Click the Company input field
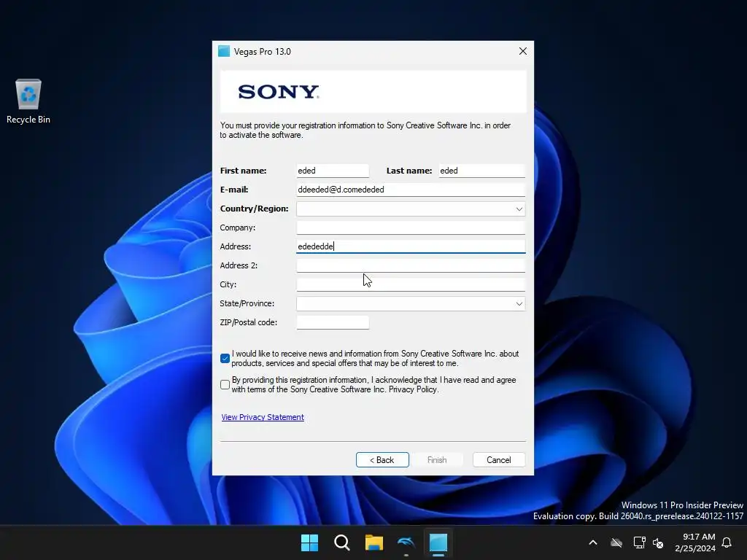The image size is (747, 560). pyautogui.click(x=411, y=227)
